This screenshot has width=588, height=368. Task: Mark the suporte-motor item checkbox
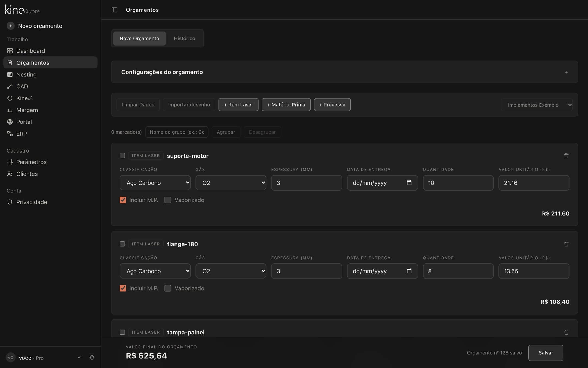(122, 156)
